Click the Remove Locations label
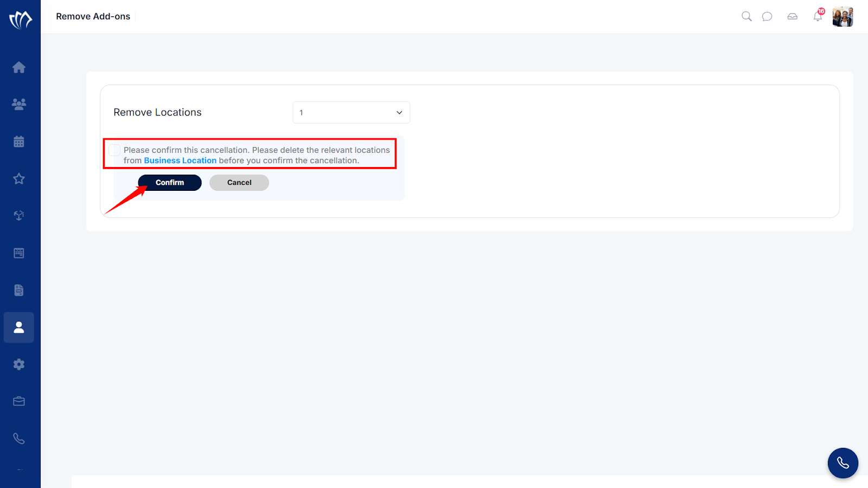 157,112
